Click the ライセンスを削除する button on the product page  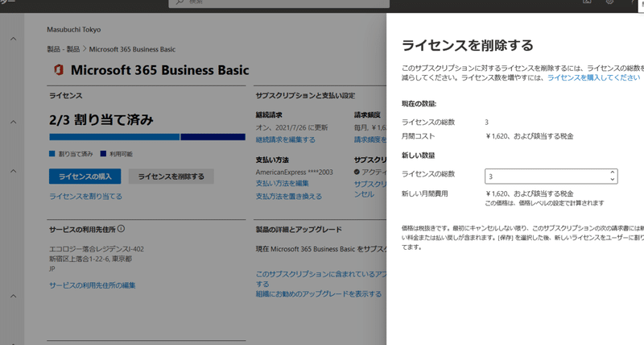pos(171,177)
